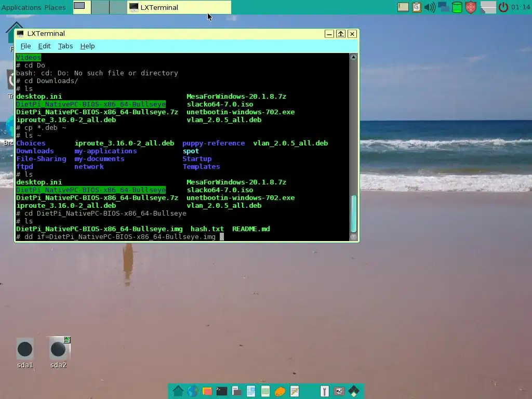
Task: Open the overlapping windows dock icon
Action: tap(236, 391)
